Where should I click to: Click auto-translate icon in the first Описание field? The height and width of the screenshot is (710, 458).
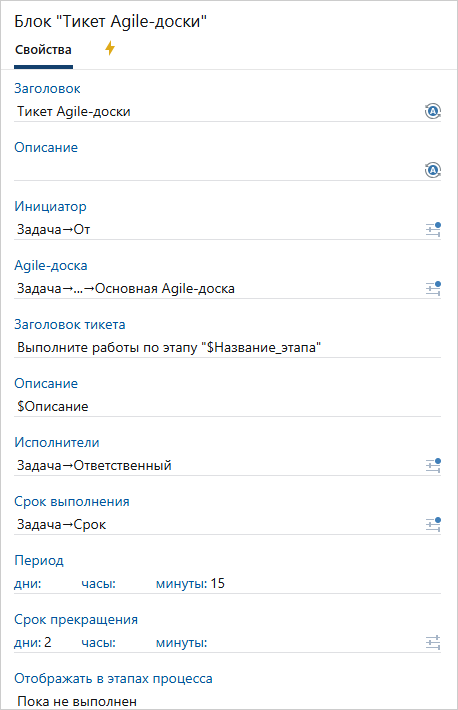click(x=433, y=170)
